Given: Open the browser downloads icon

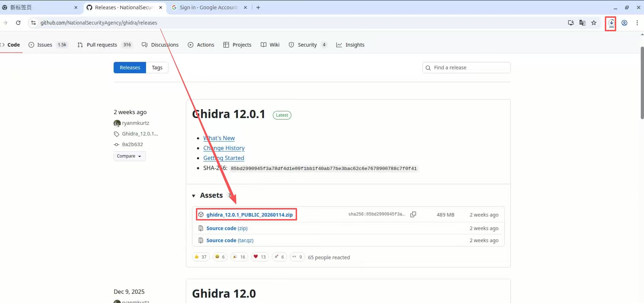Looking at the screenshot, I should [x=611, y=23].
